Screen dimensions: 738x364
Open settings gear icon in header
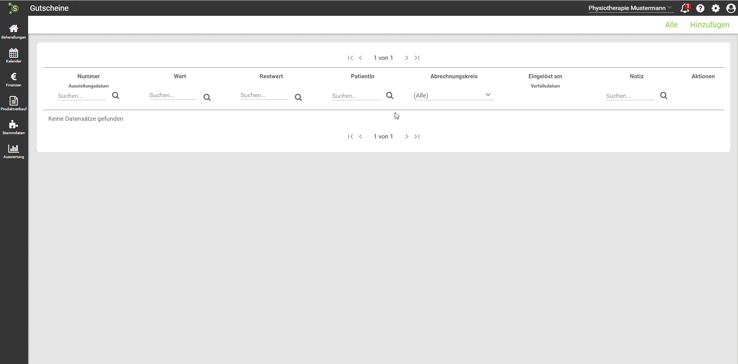click(x=715, y=8)
